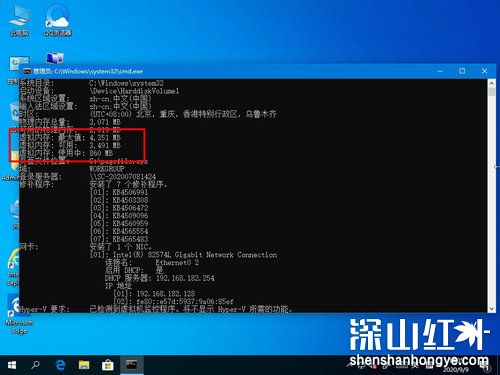Open Microsoft Edge desktop shortcut

(x=19, y=314)
